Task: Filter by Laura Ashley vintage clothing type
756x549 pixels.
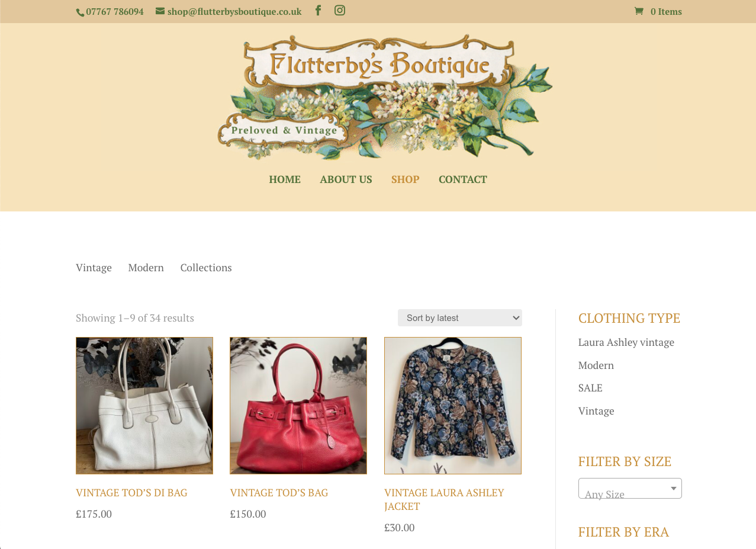Action: (x=626, y=342)
